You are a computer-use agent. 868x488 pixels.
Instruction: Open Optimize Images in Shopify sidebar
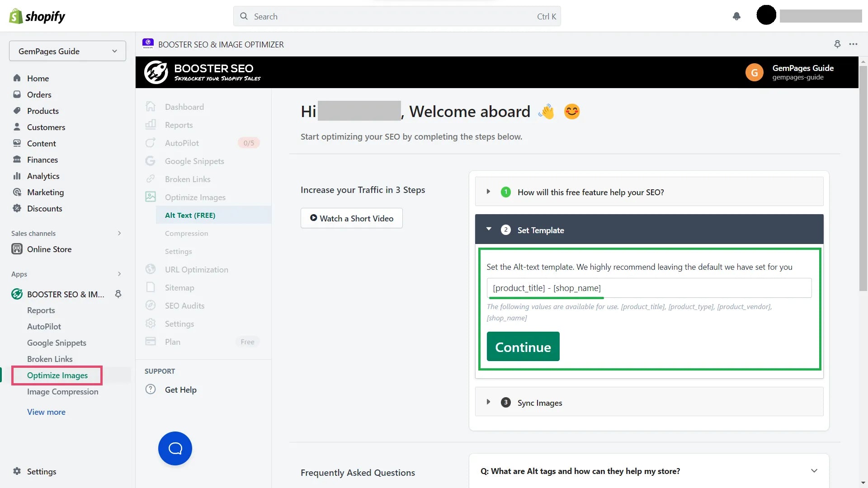click(x=57, y=375)
